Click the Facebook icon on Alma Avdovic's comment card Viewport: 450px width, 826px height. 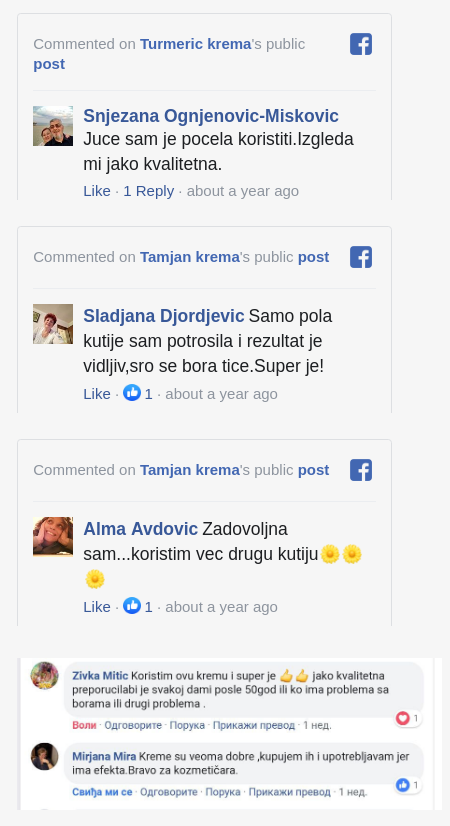pos(361,470)
